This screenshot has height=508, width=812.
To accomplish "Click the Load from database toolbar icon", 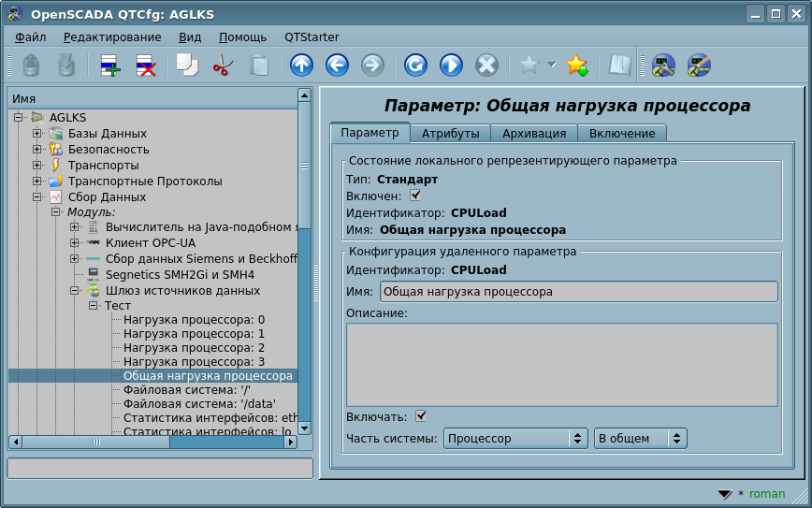I will (31, 65).
